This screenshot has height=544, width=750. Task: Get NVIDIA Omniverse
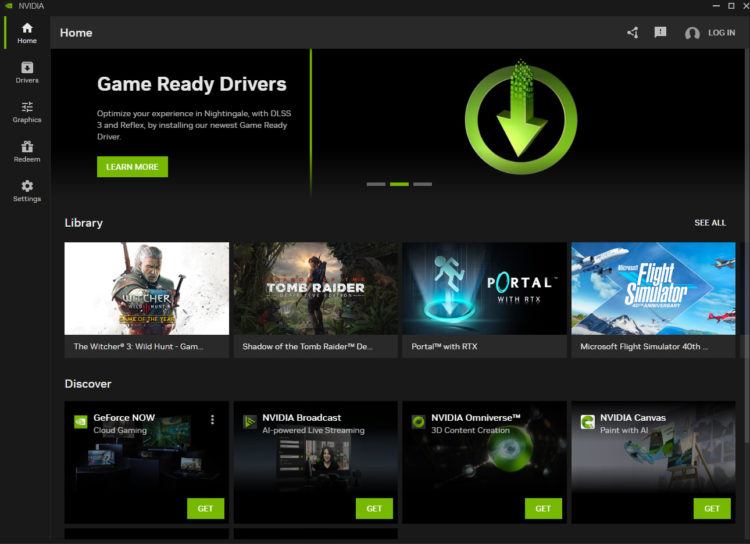[543, 508]
